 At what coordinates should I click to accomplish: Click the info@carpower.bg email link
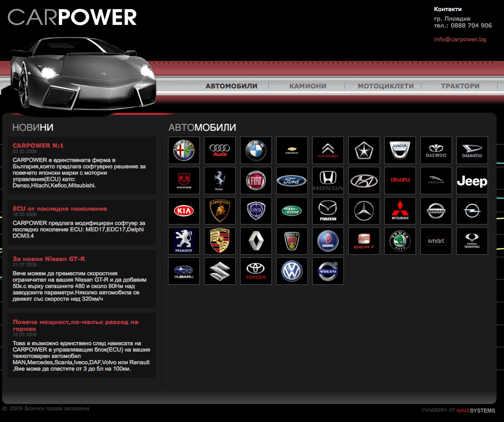[x=459, y=39]
